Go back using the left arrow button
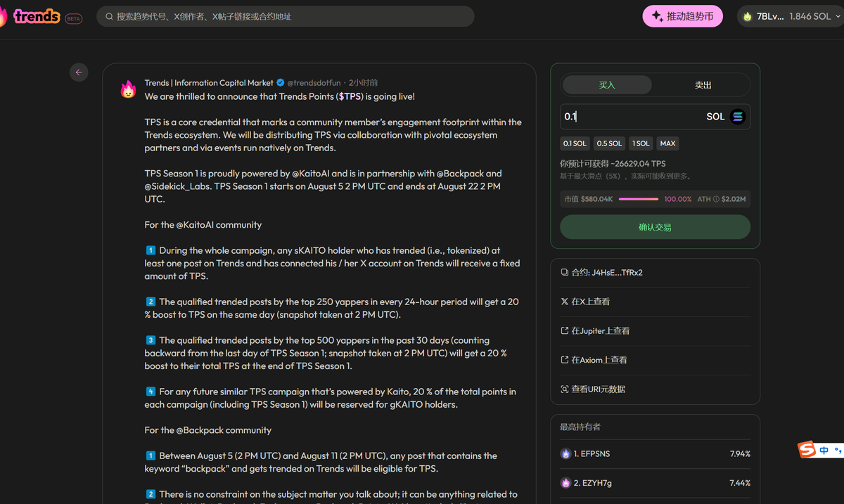 79,72
